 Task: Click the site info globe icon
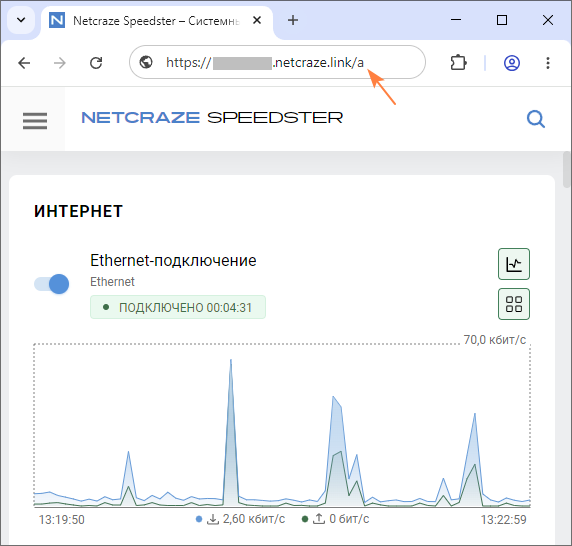[146, 62]
